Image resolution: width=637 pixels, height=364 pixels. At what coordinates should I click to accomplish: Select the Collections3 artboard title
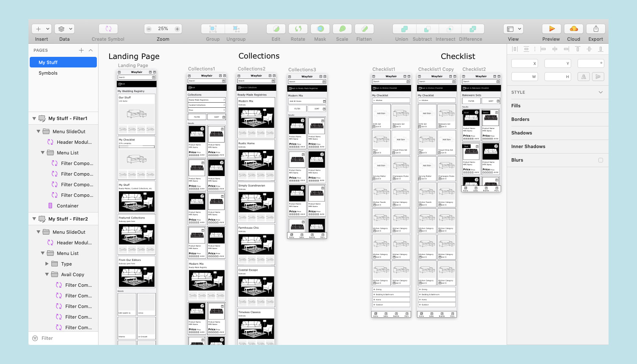pyautogui.click(x=302, y=70)
